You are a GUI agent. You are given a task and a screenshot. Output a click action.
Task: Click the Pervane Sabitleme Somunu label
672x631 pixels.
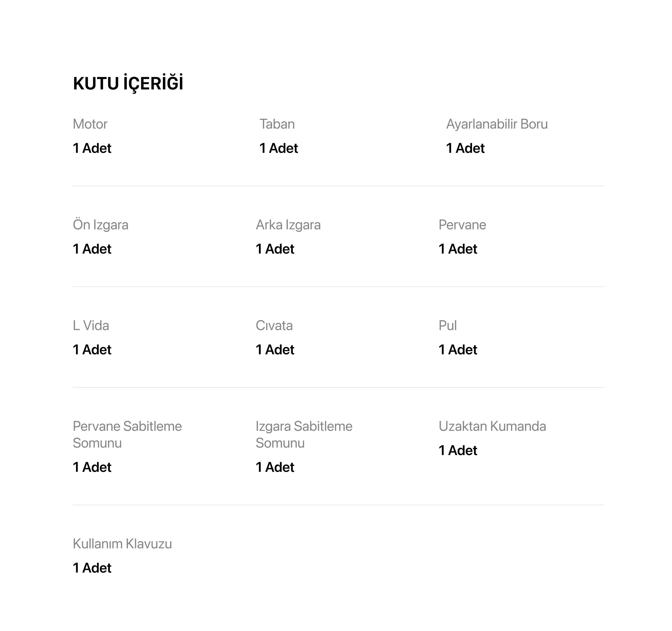[x=127, y=434]
